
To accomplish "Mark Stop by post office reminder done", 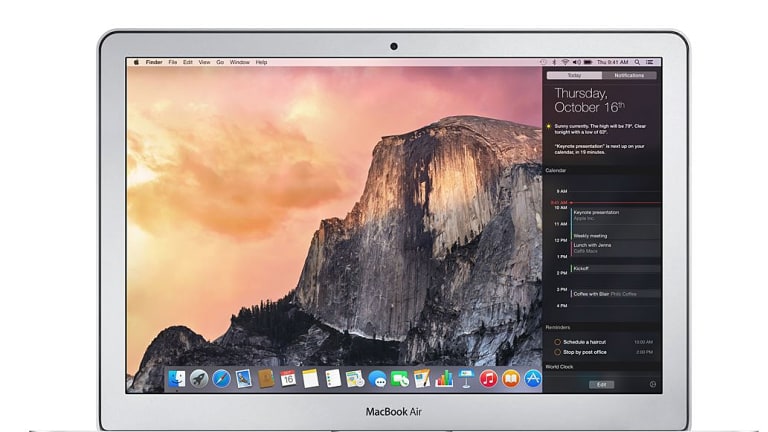I will pyautogui.click(x=557, y=353).
